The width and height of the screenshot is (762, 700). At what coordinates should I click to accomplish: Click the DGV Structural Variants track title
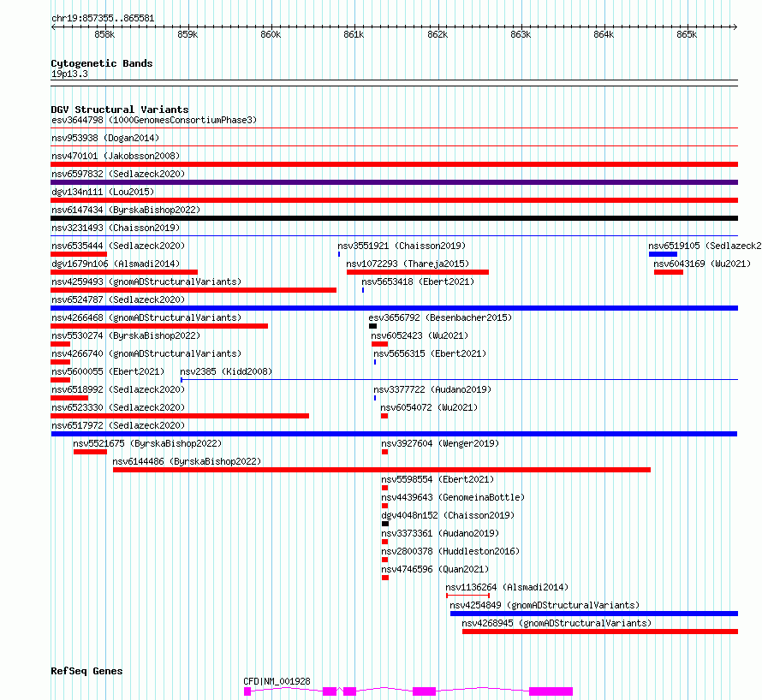[x=120, y=110]
